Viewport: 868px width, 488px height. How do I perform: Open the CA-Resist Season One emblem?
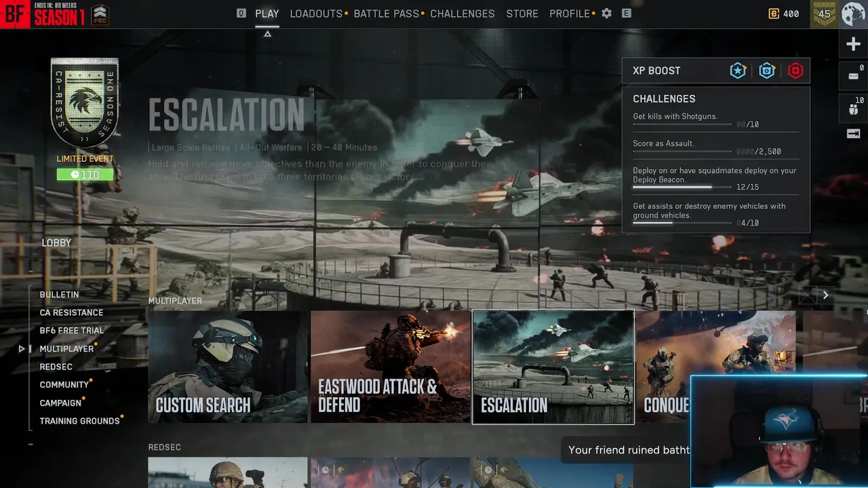click(x=85, y=102)
